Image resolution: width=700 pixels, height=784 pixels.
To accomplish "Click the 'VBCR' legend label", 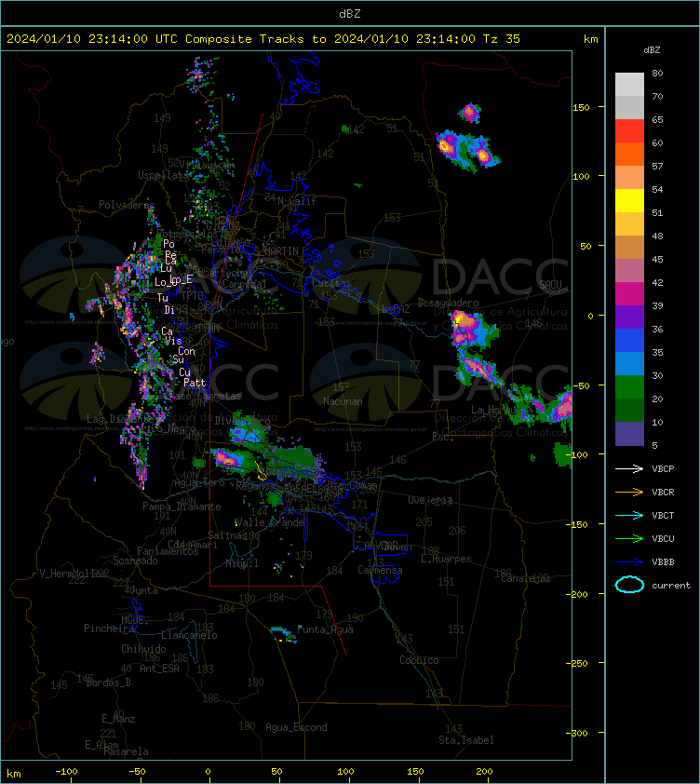I will click(663, 493).
